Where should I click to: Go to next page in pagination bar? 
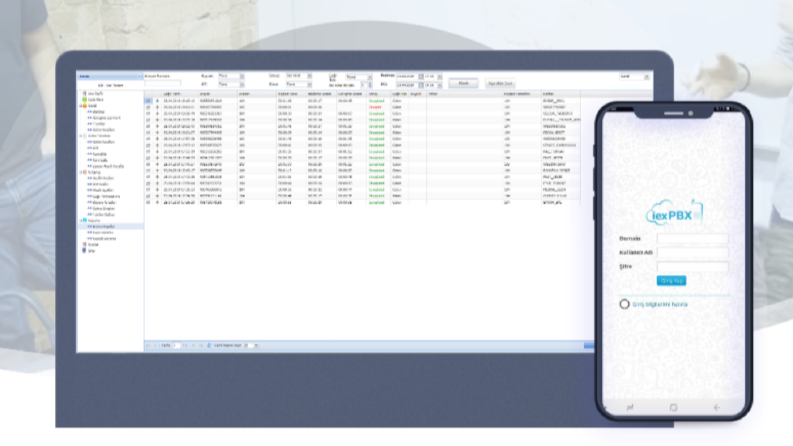click(193, 345)
